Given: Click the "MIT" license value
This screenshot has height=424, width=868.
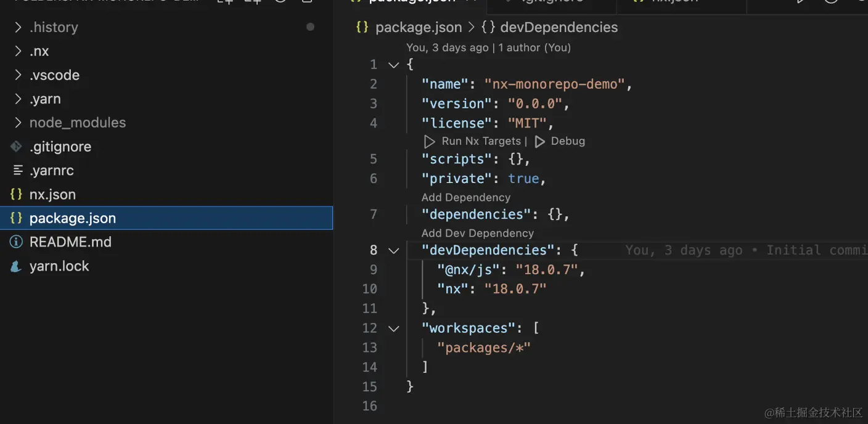Looking at the screenshot, I should point(527,123).
